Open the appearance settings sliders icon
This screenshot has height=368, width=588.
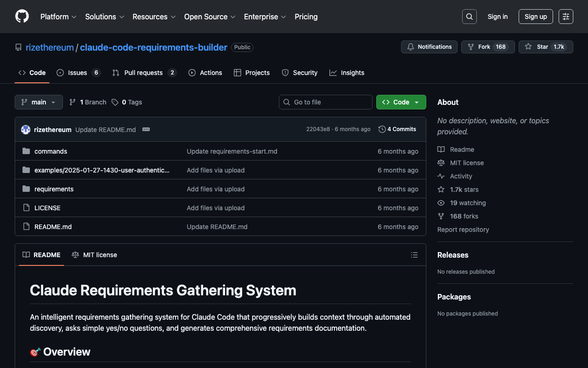[565, 17]
